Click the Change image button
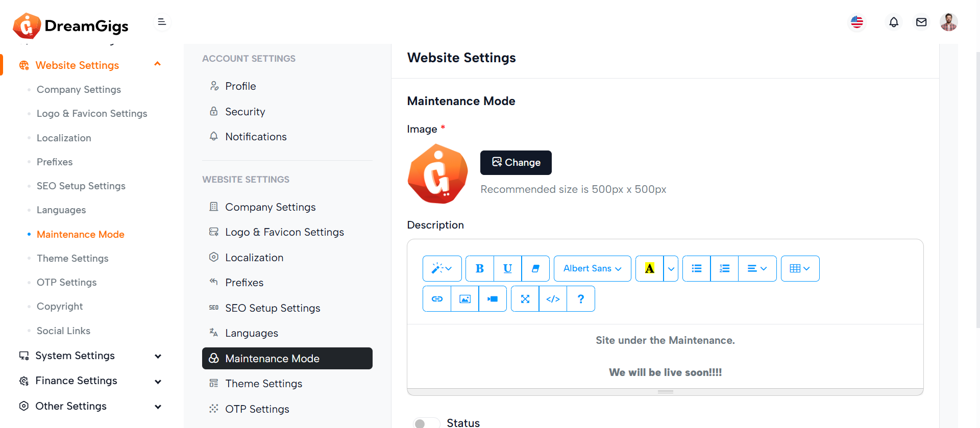This screenshot has width=980, height=428. click(516, 163)
